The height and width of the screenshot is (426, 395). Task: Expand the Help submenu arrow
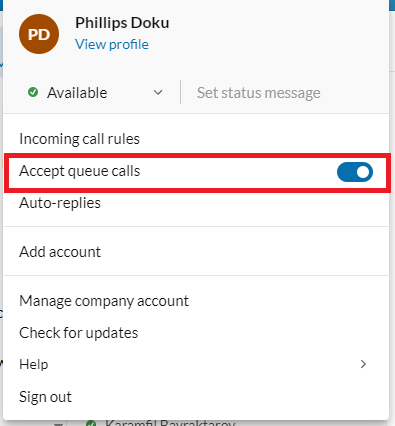point(363,364)
